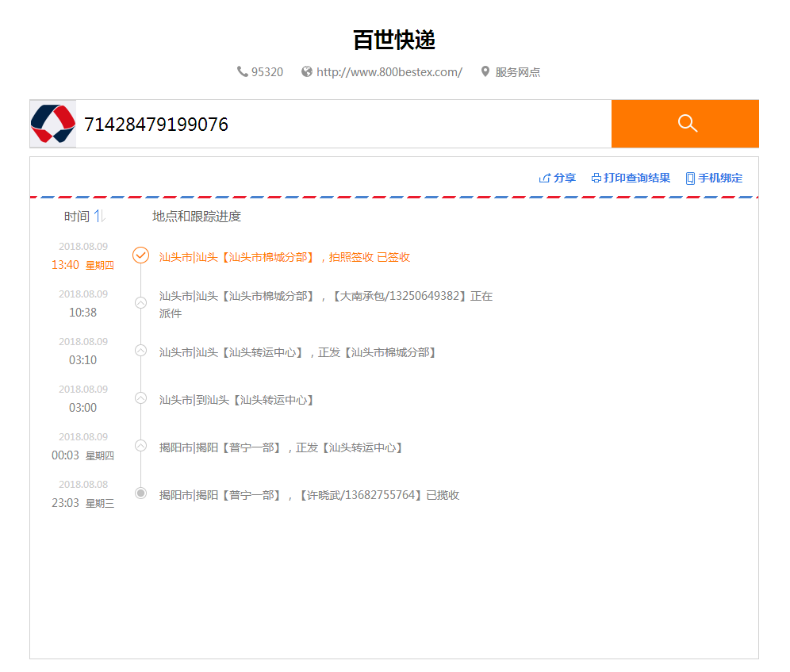Click the 拍照签收 已签收 status line
This screenshot has width=790, height=672.
pyautogui.click(x=284, y=257)
